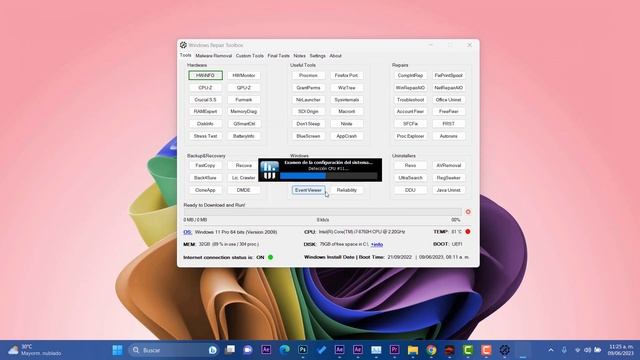The height and width of the screenshot is (360, 640).
Task: Run CloneApp backup tool
Action: click(x=205, y=190)
